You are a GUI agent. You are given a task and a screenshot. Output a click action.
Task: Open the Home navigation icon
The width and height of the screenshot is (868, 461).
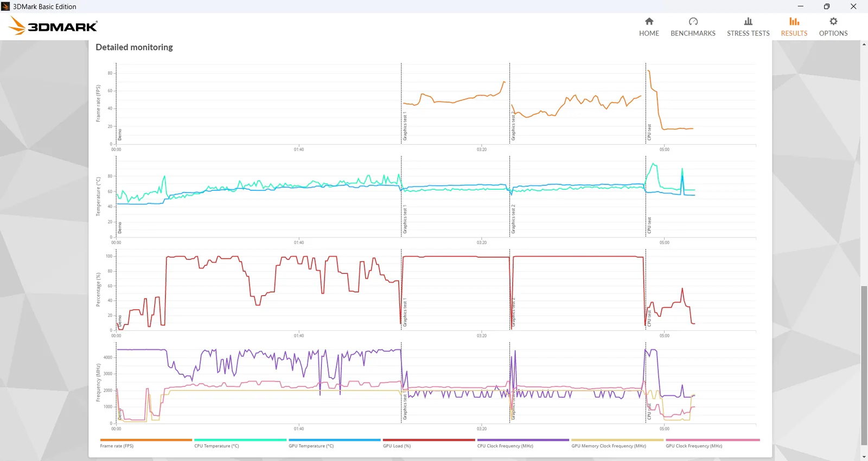[x=649, y=22]
